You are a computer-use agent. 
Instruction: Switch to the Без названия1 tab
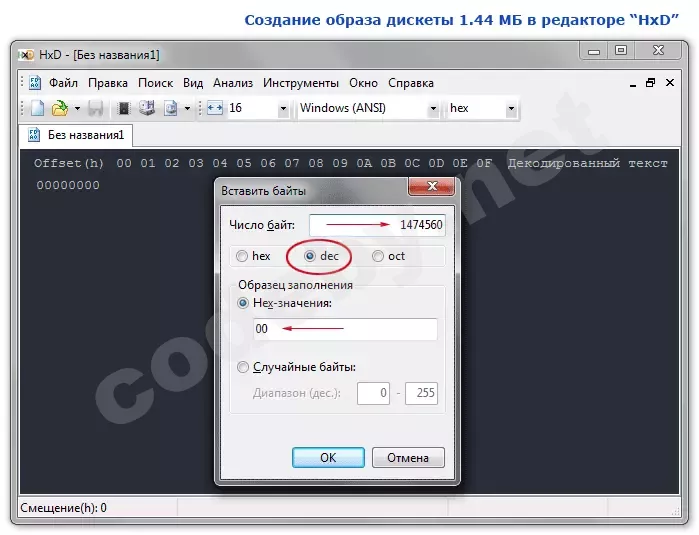click(x=76, y=135)
